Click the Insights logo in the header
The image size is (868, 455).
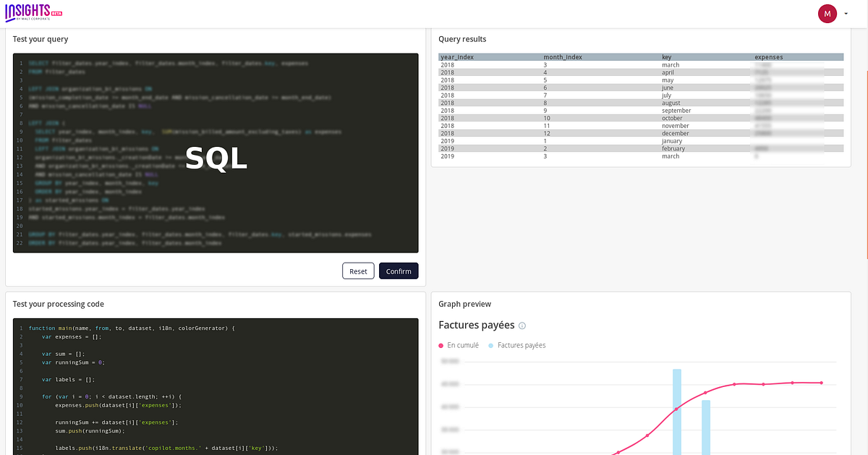[27, 12]
